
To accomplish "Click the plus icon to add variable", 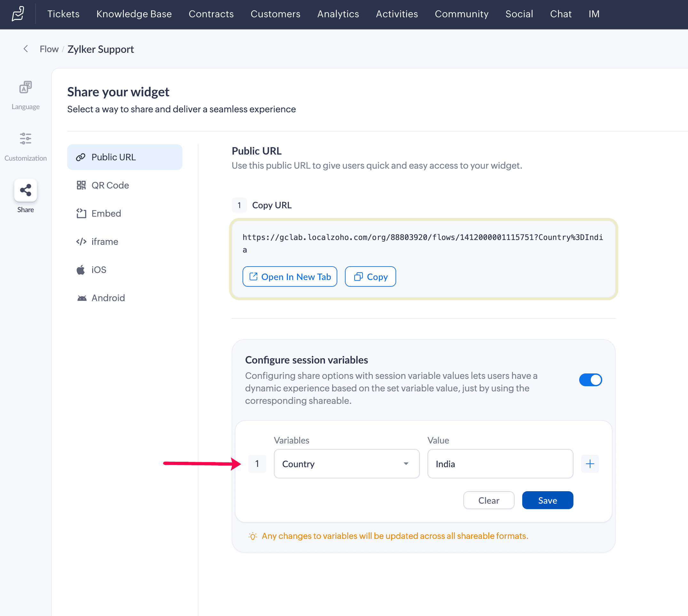I will pyautogui.click(x=589, y=464).
